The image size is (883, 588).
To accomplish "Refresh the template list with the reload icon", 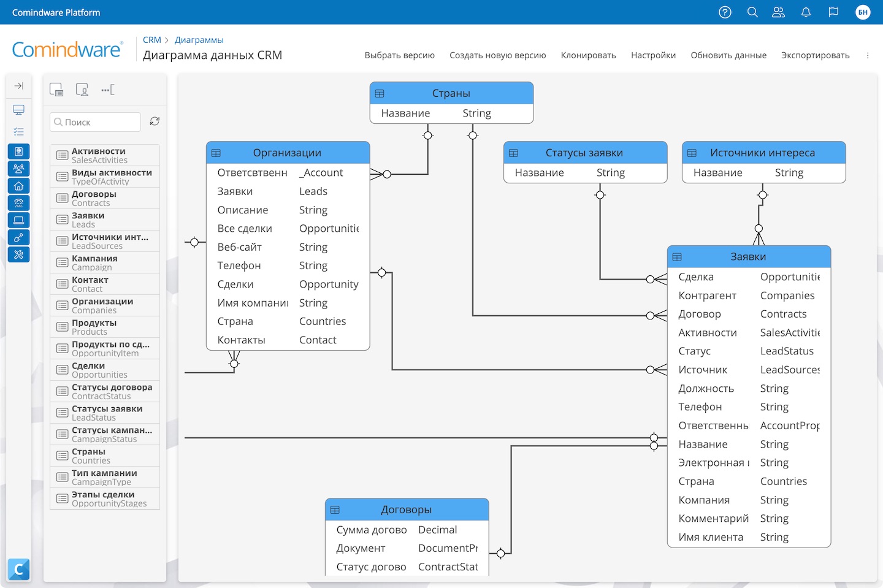I will 155,121.
